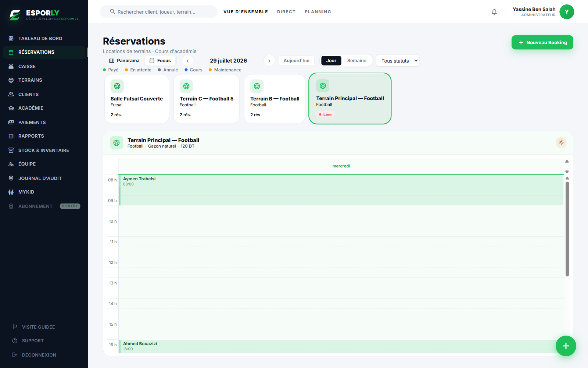This screenshot has width=588, height=368.
Task: Click the En attente orange legend dot
Action: tap(126, 70)
